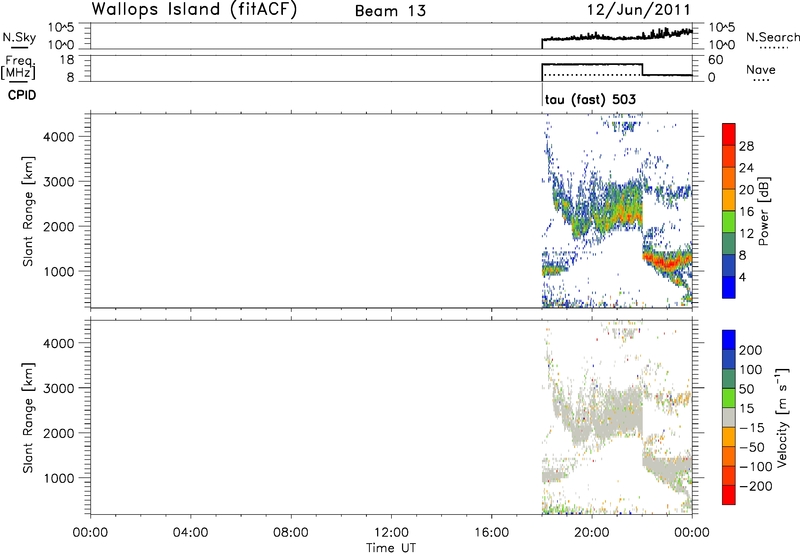Click the "Time UT" axis label

[391, 548]
